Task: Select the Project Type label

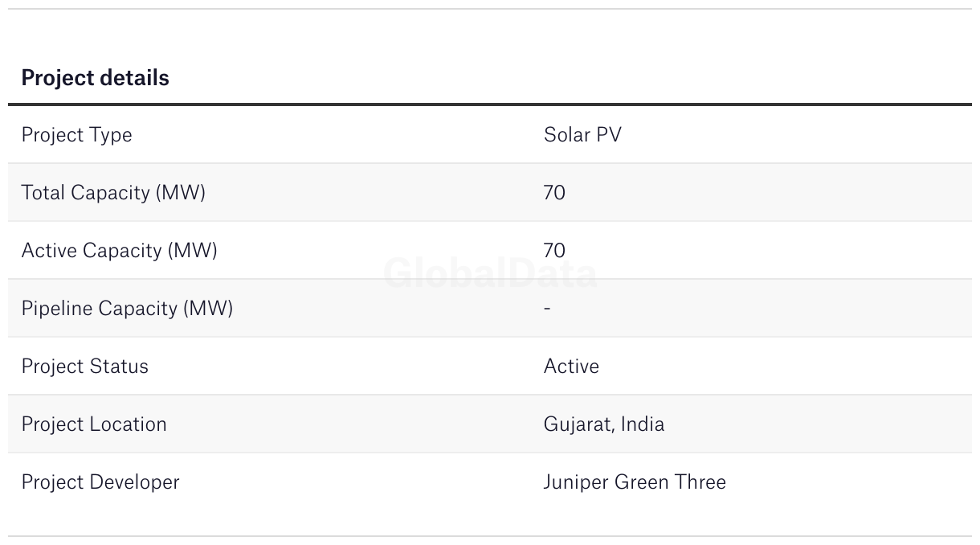Action: pos(76,135)
